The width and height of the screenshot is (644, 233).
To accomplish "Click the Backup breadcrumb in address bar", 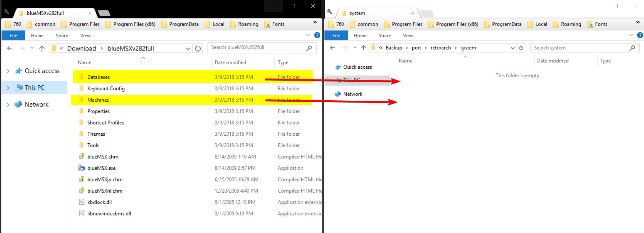I will [x=394, y=48].
